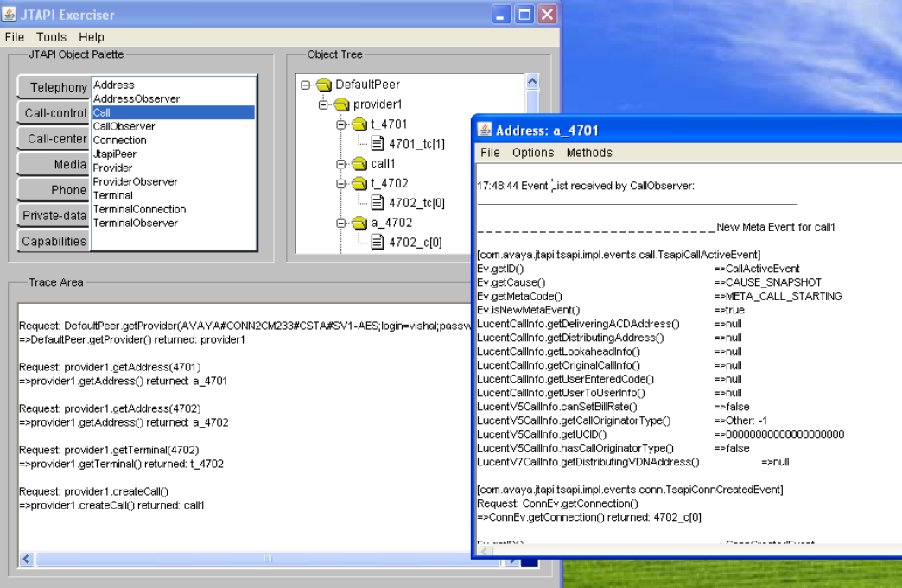This screenshot has width=902, height=588.
Task: Click the t_4701 folder icon
Action: (359, 124)
